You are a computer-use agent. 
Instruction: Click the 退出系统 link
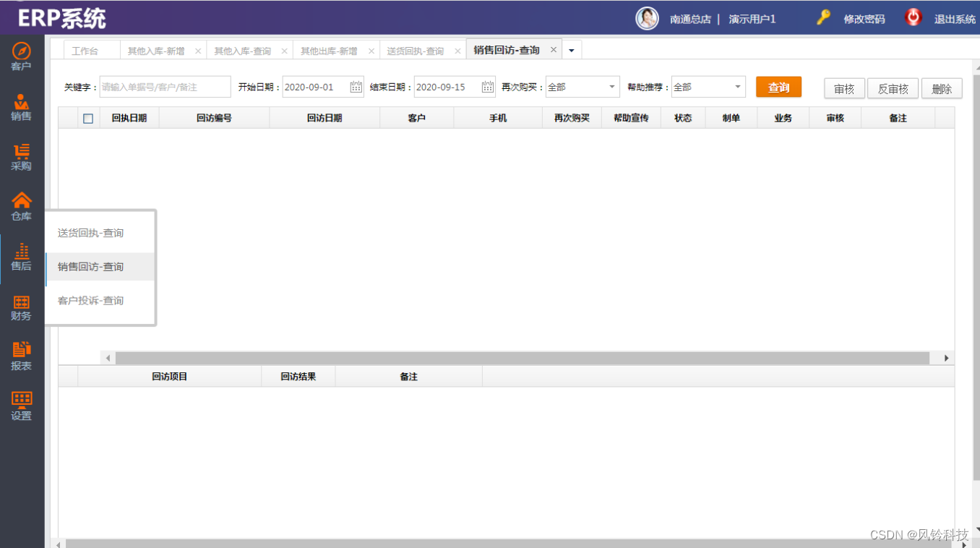[955, 19]
